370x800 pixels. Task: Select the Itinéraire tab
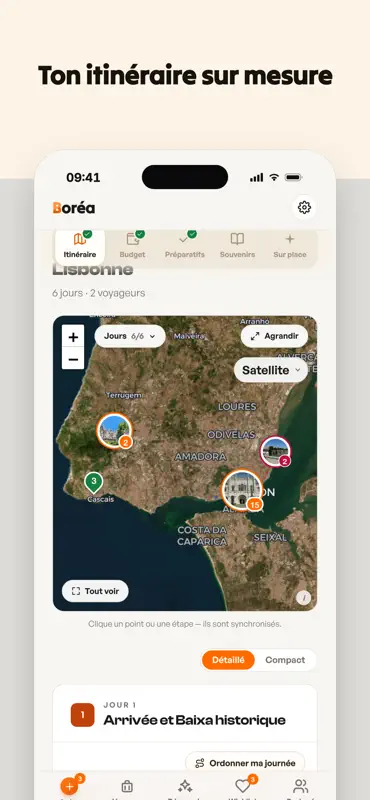pos(80,246)
